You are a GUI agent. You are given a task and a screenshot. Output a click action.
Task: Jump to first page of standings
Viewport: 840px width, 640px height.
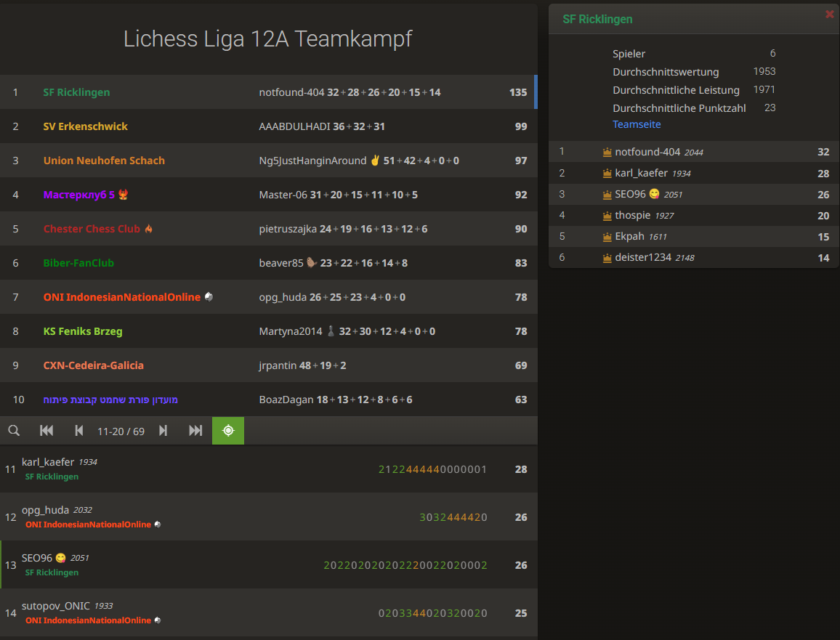pos(47,431)
